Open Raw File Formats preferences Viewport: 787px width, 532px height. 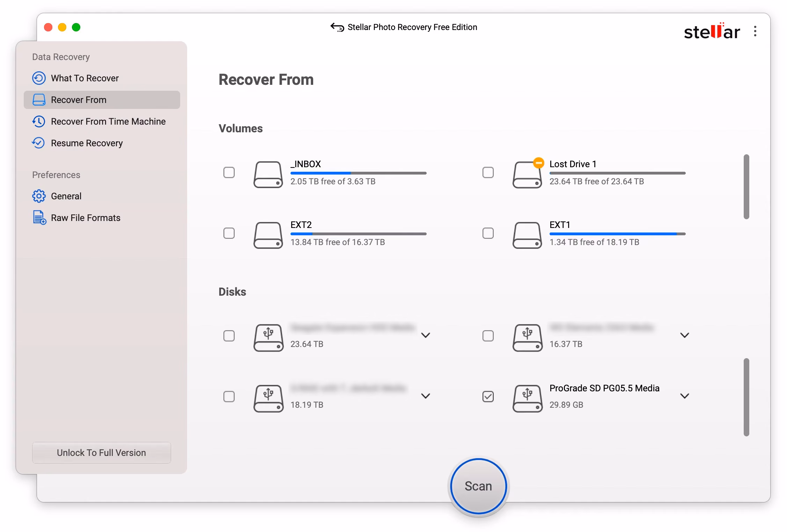102,218
